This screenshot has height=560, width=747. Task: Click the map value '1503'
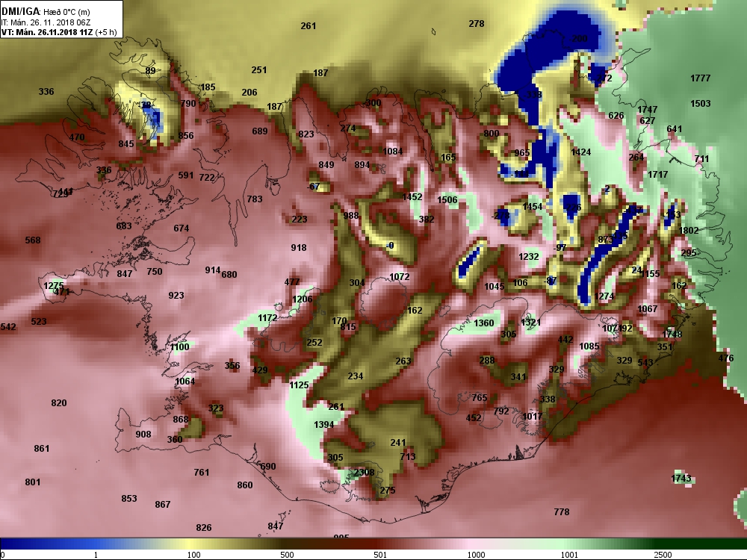pos(701,103)
